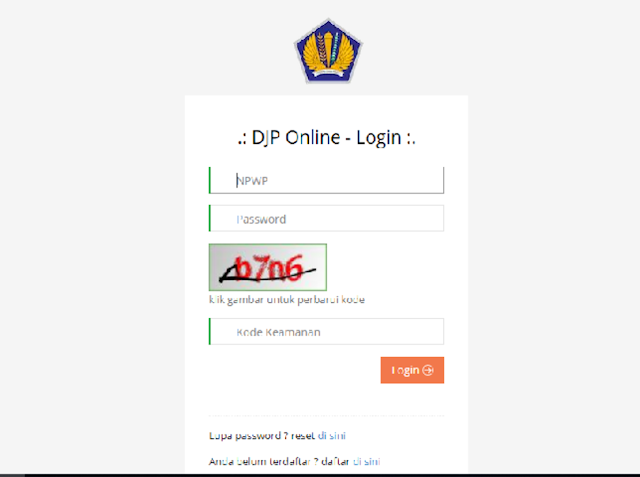Click the 'Lupa password ? reset' text
Image resolution: width=640 pixels, height=477 pixels.
262,435
